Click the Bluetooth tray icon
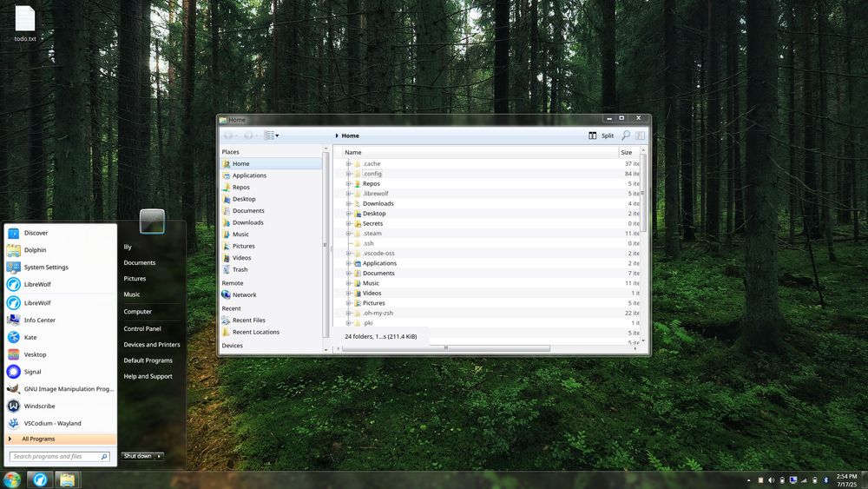The height and width of the screenshot is (489, 868). [x=826, y=480]
